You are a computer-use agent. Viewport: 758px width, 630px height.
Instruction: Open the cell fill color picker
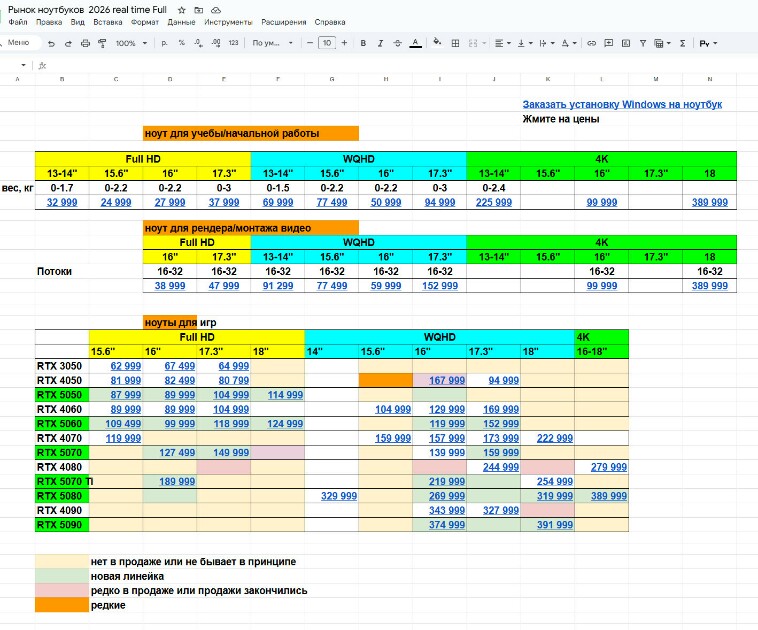(437, 43)
